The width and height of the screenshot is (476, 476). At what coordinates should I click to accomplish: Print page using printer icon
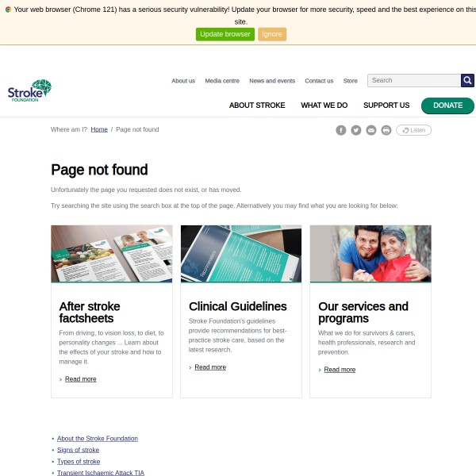pos(386,130)
